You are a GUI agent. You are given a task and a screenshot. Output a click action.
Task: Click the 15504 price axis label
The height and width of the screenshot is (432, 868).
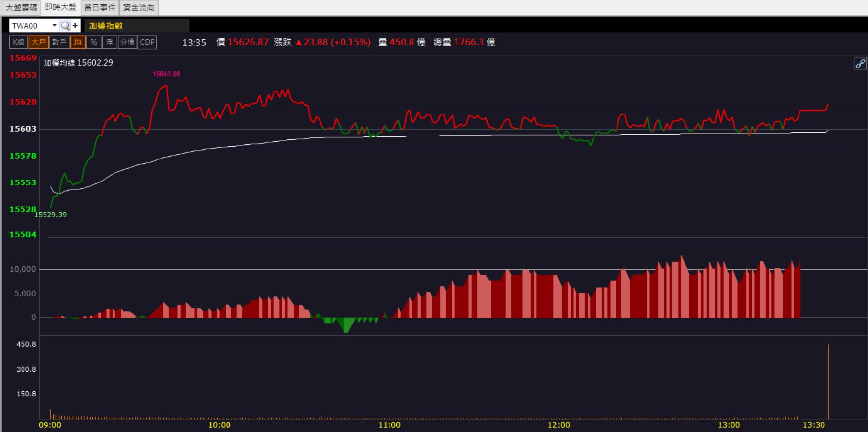pyautogui.click(x=23, y=235)
